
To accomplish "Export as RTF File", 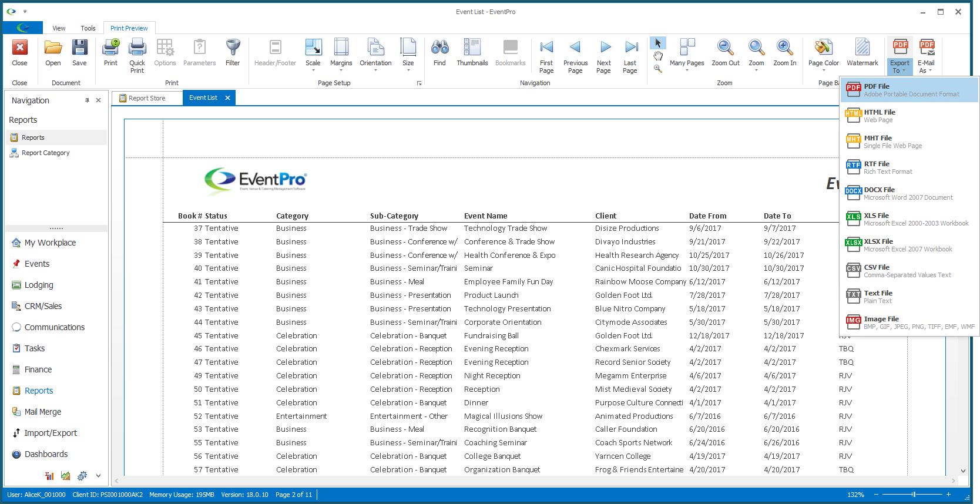I will tap(909, 167).
